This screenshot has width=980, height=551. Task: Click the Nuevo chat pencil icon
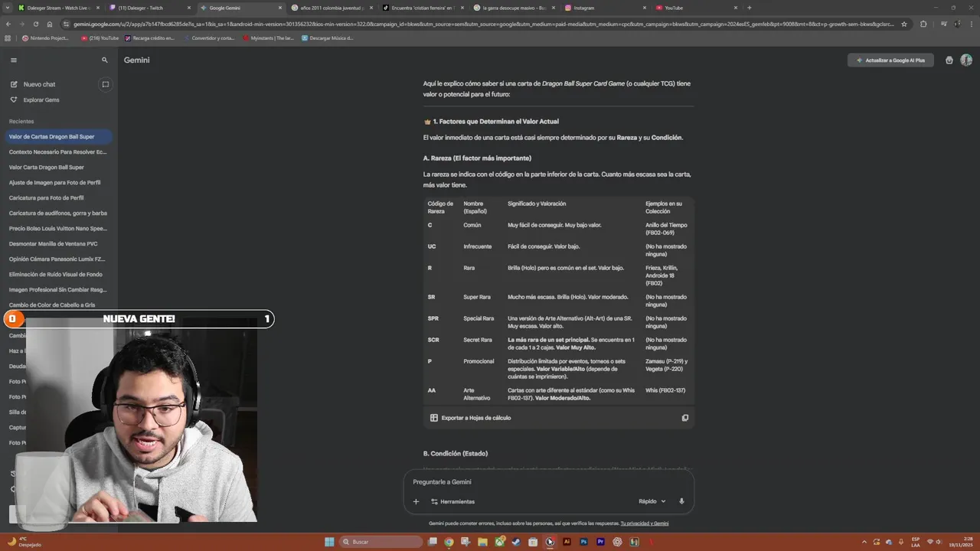(14, 84)
